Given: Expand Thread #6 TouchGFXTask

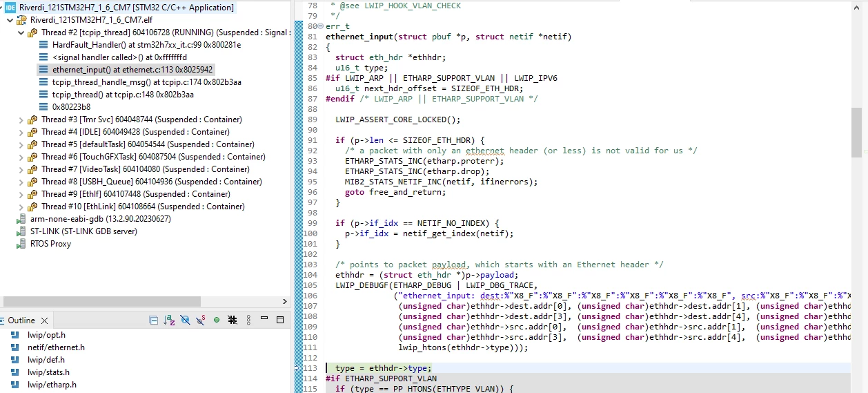Looking at the screenshot, I should tap(21, 157).
